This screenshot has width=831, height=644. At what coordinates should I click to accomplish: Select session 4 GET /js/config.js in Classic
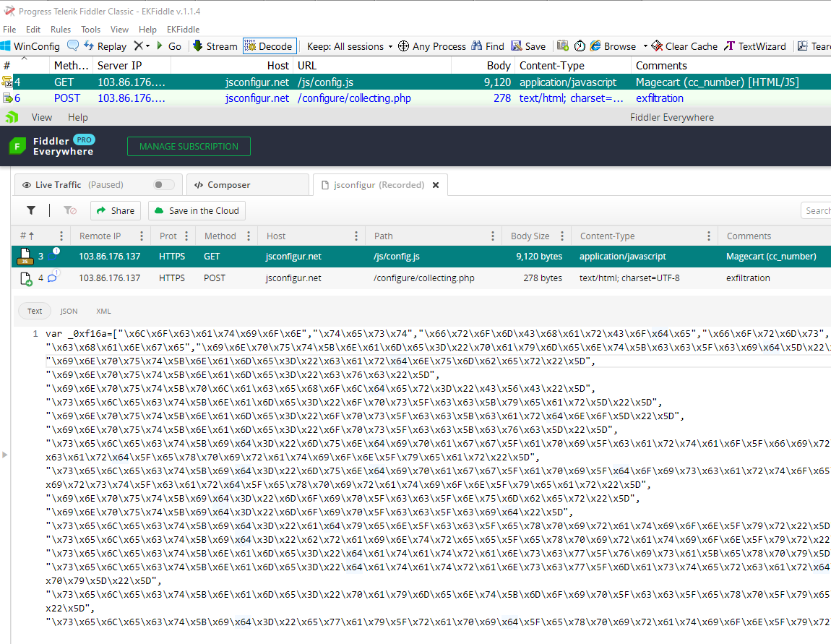coord(415,82)
